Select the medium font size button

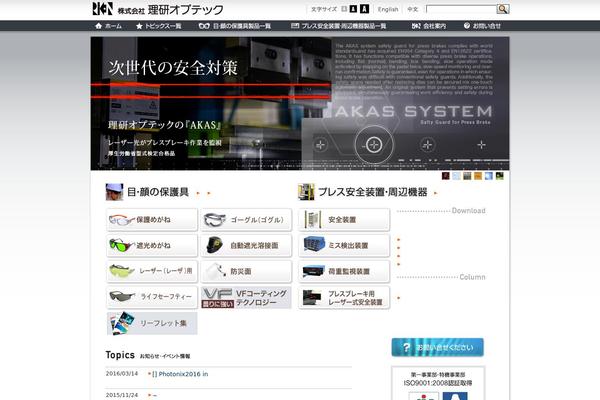353,9
